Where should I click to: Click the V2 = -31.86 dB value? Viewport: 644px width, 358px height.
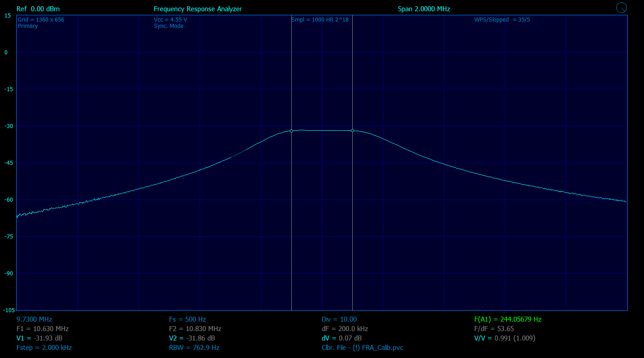point(192,338)
